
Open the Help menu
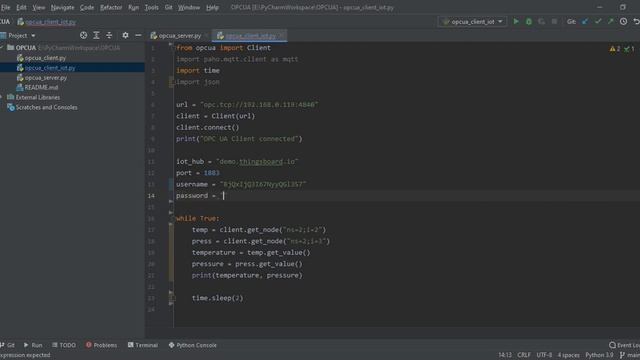tap(212, 7)
